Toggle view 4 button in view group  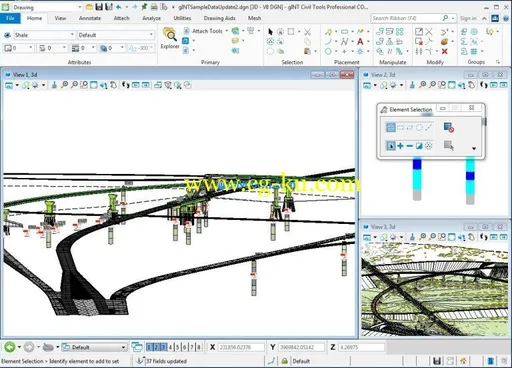[x=170, y=347]
